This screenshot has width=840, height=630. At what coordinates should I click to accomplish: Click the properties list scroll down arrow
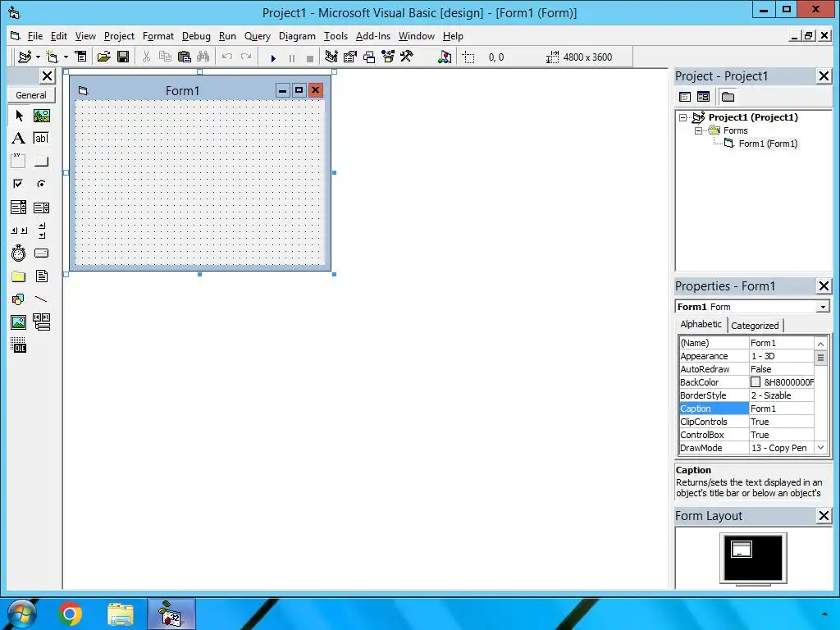[x=820, y=447]
